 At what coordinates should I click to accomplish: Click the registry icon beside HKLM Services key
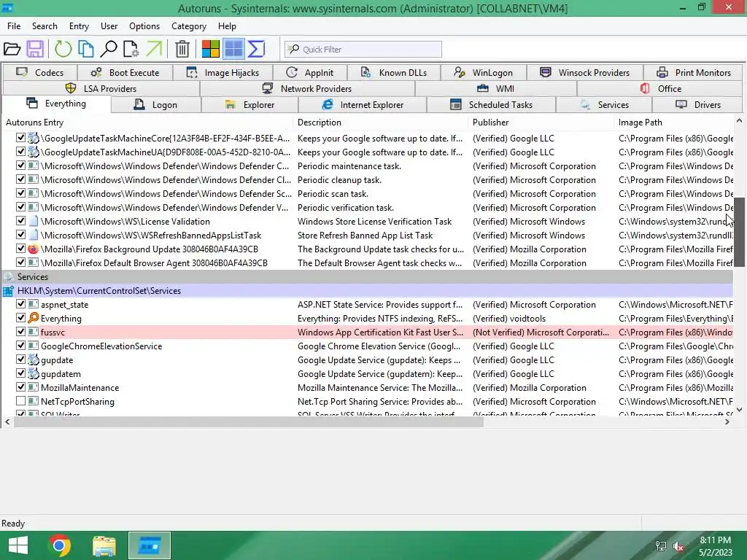click(8, 291)
